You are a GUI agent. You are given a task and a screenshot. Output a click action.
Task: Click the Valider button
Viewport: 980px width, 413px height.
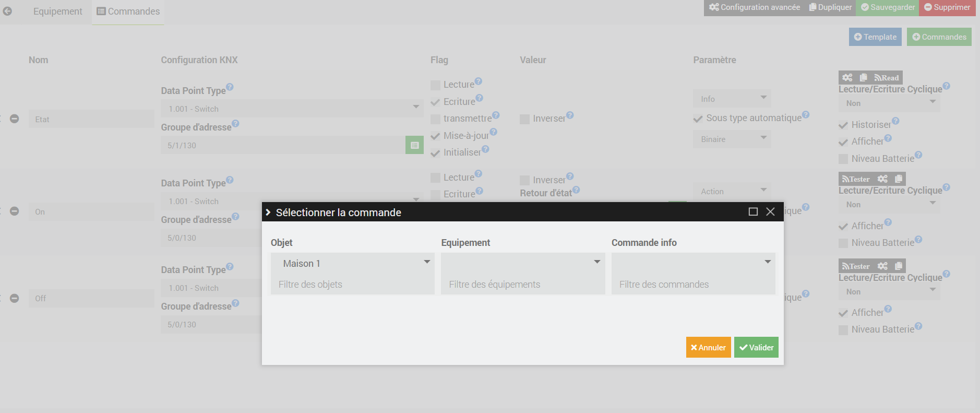coord(756,347)
